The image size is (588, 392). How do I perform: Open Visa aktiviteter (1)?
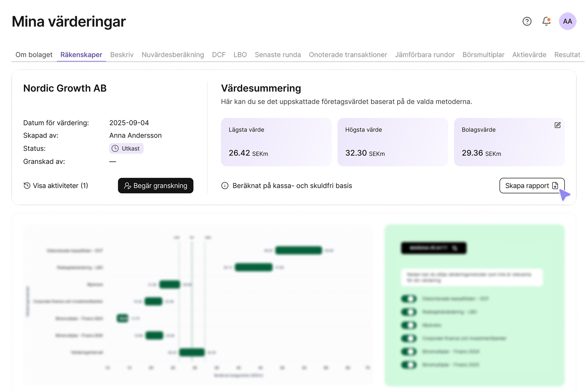(56, 185)
